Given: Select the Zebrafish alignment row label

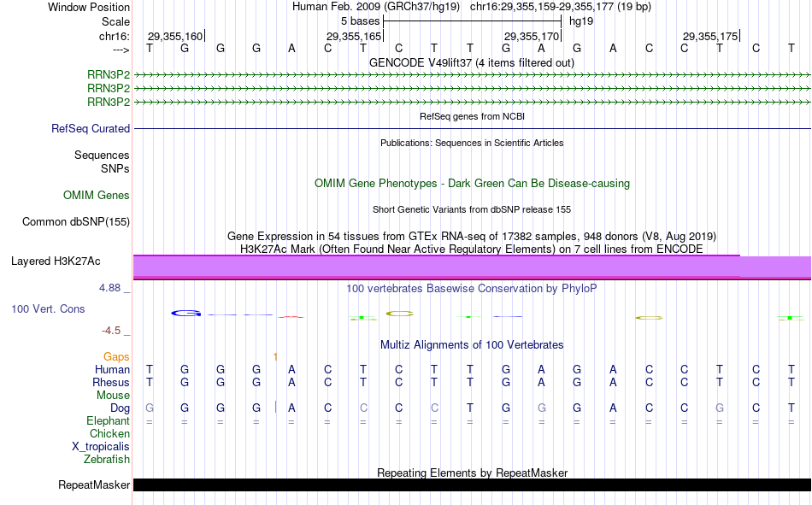Looking at the screenshot, I should click(107, 459).
